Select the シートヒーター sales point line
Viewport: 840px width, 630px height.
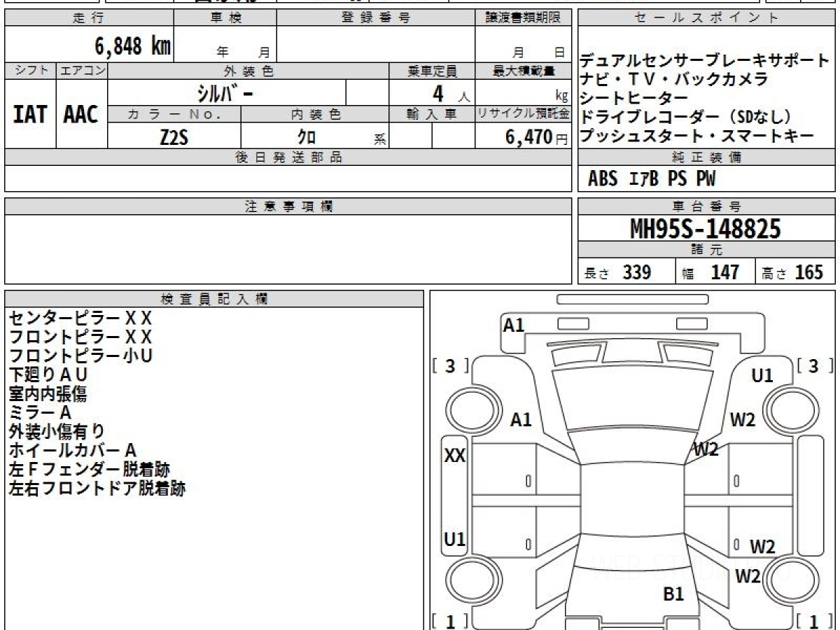(x=634, y=98)
